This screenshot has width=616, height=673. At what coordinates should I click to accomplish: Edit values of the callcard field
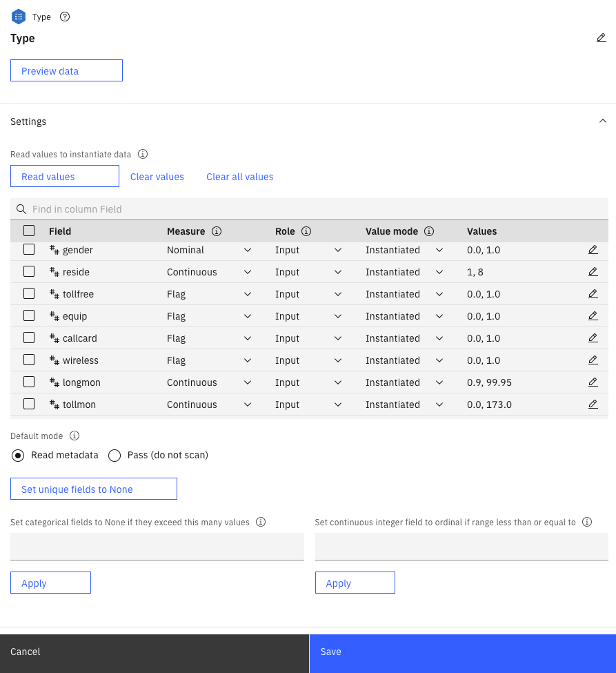point(593,338)
